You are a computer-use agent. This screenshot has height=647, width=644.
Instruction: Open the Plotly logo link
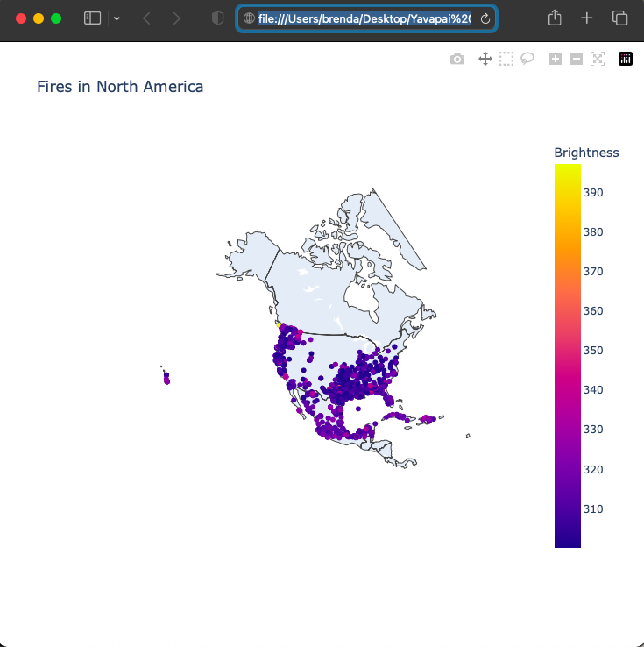coord(626,59)
